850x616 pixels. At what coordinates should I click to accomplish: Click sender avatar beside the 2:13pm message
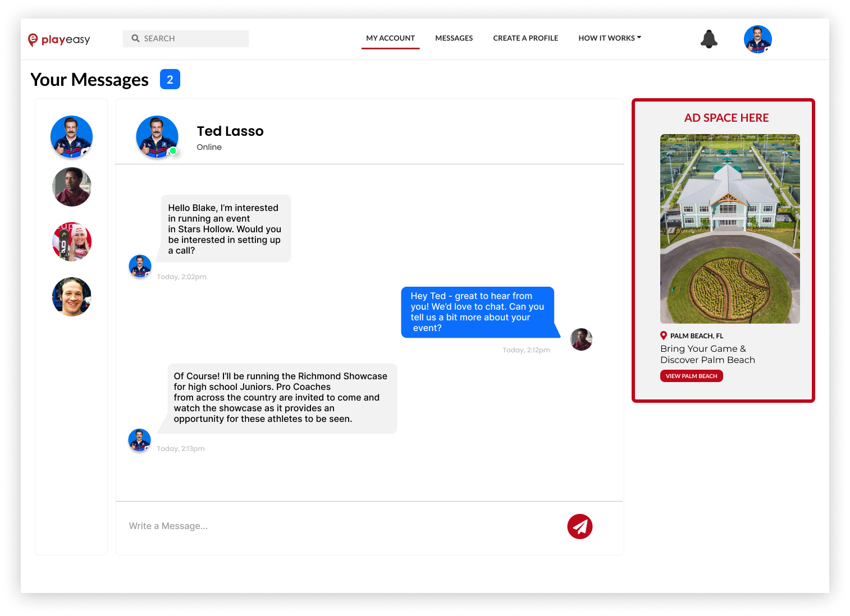pyautogui.click(x=139, y=440)
